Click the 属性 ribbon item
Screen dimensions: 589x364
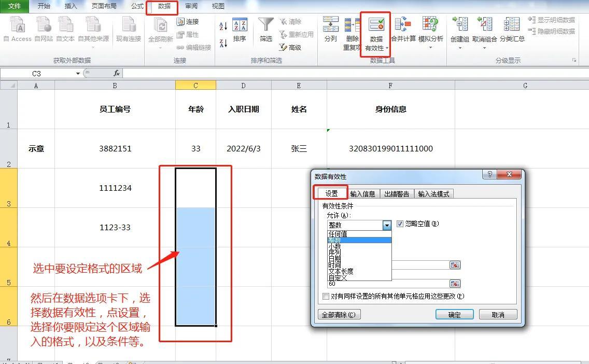pyautogui.click(x=188, y=35)
